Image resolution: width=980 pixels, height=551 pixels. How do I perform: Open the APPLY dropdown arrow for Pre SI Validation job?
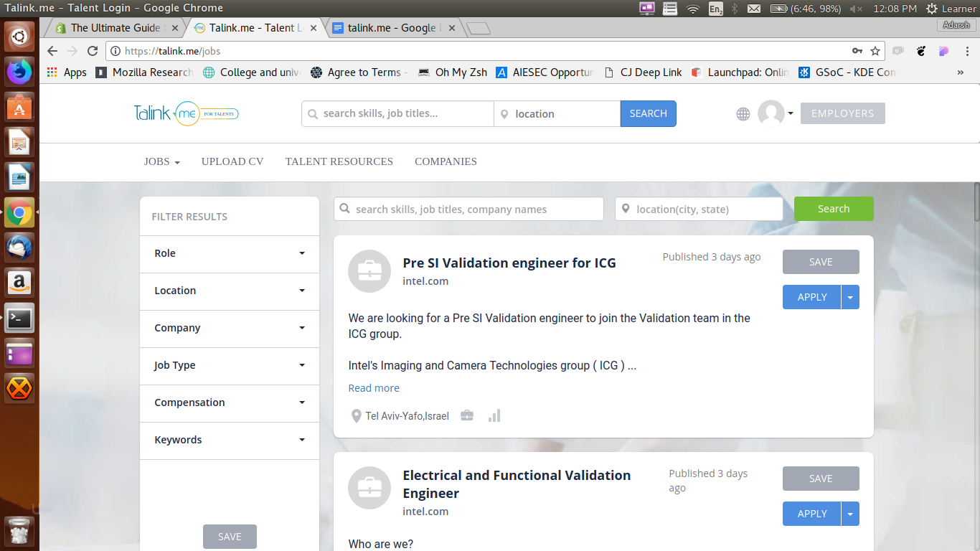[850, 297]
